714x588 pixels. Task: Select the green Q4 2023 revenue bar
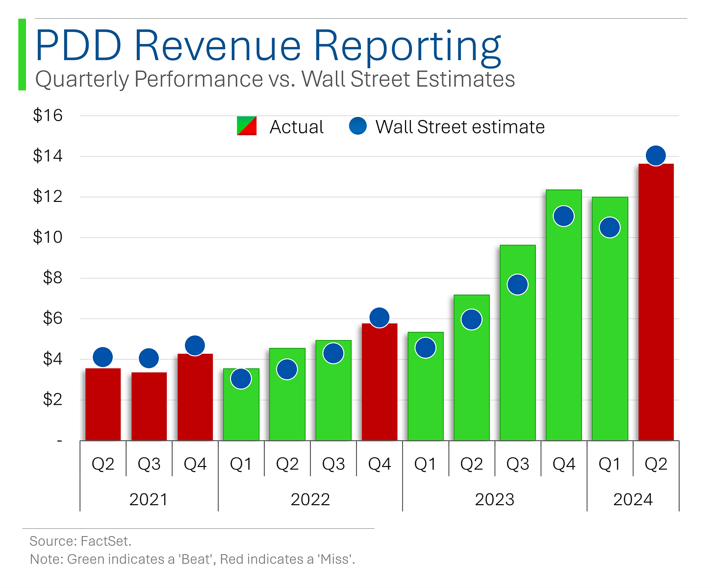point(564,315)
